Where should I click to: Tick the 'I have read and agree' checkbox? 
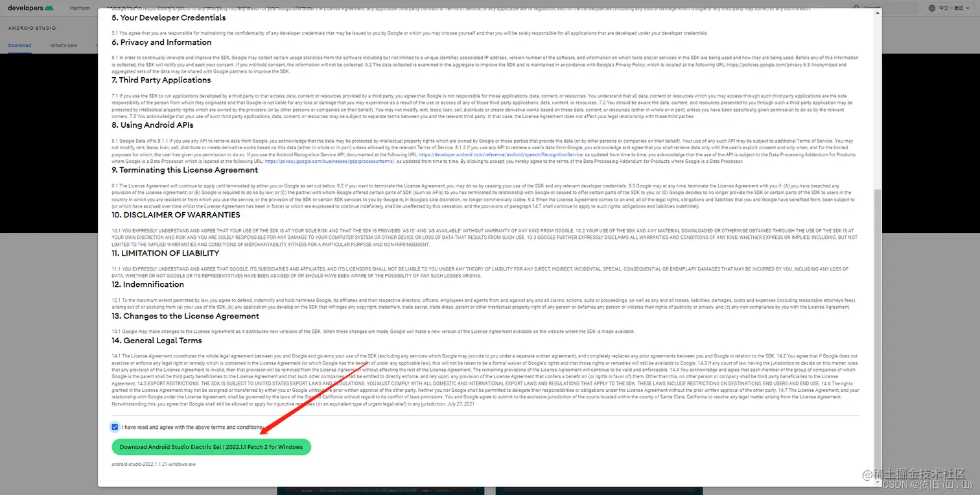[x=115, y=427]
